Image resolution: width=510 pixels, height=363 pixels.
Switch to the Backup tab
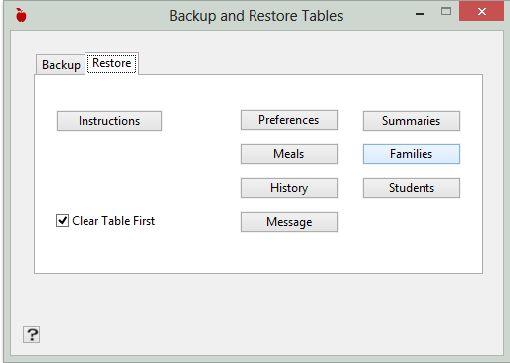coord(61,65)
